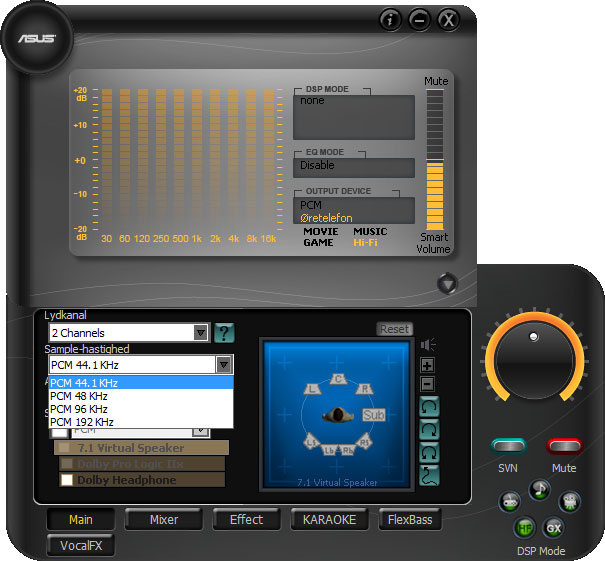Viewport: 605px width, 561px height.
Task: Switch to the KARAOKE tab
Action: click(x=330, y=519)
